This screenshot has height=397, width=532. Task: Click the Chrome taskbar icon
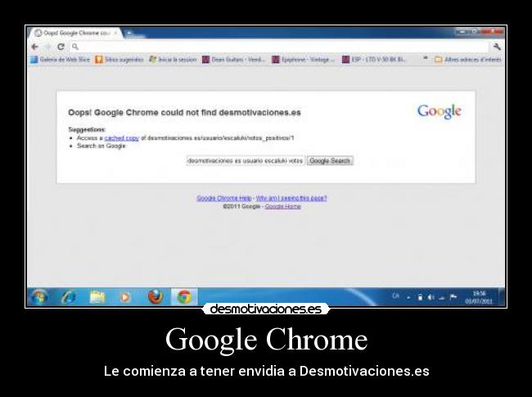[184, 297]
